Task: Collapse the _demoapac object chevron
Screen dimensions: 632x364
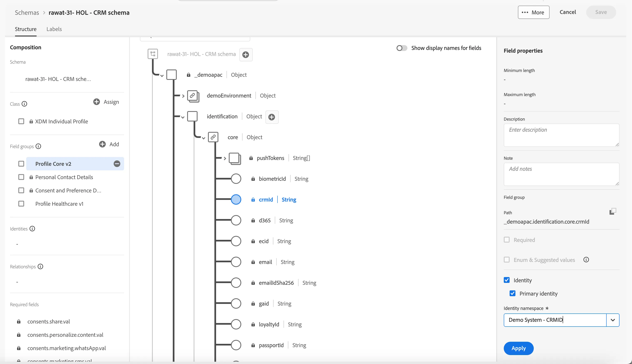Action: tap(162, 76)
